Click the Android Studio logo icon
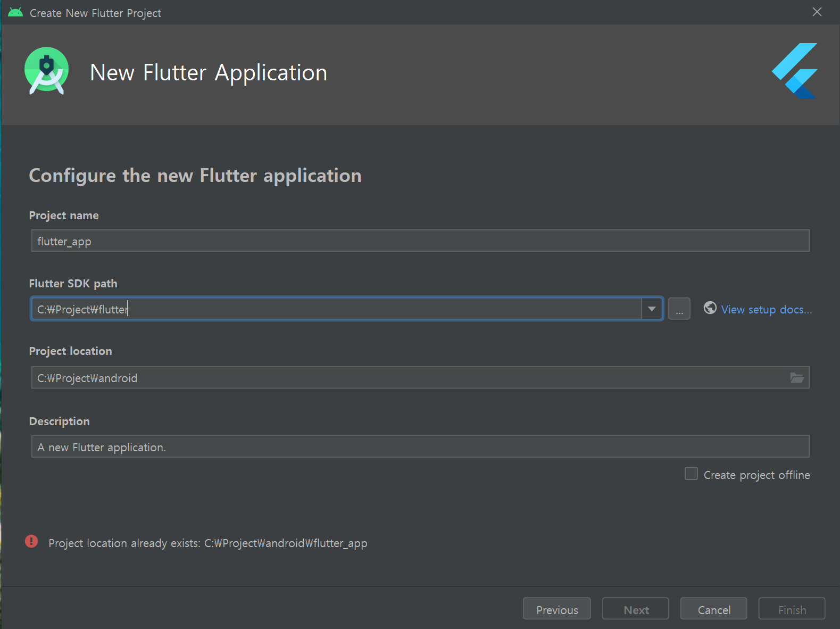This screenshot has height=629, width=840. tap(47, 71)
